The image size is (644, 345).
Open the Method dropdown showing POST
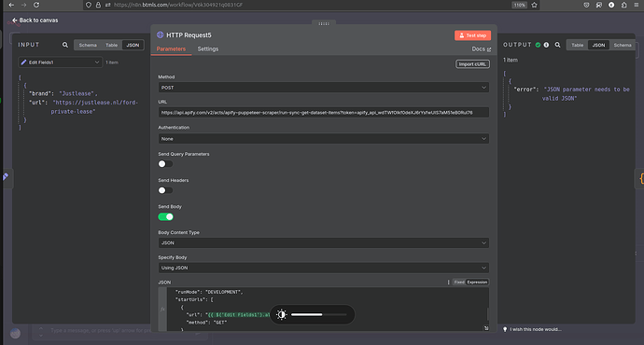click(x=323, y=88)
